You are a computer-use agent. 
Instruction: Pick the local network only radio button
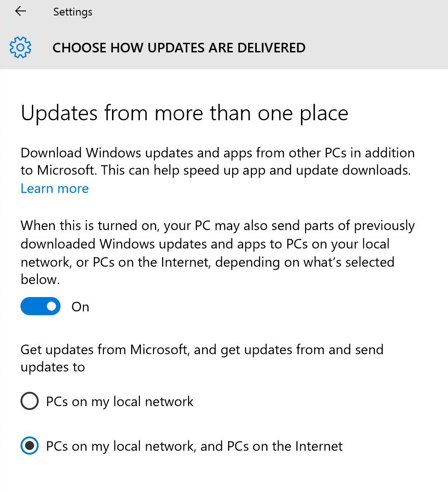click(x=29, y=401)
